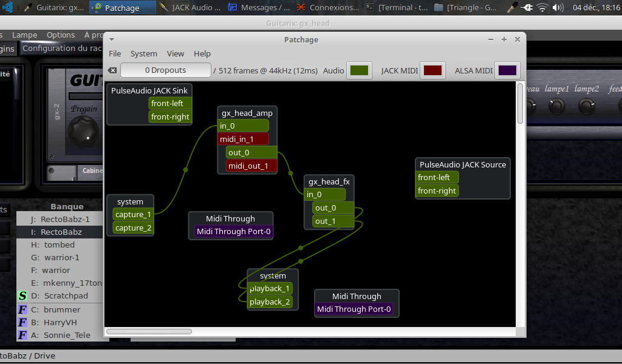Screen dimensions: 622x364
Task: Click the F icon beside brummer bank
Action: [22, 310]
